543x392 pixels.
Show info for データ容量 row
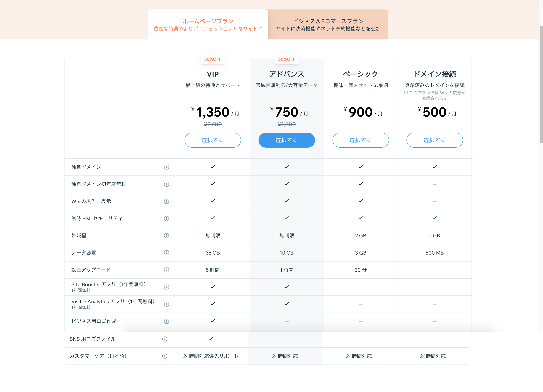(166, 253)
